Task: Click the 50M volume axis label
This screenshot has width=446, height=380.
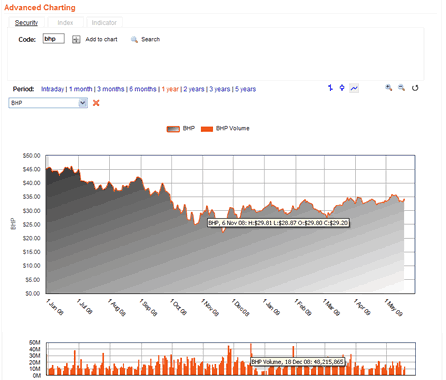Action: click(x=35, y=343)
